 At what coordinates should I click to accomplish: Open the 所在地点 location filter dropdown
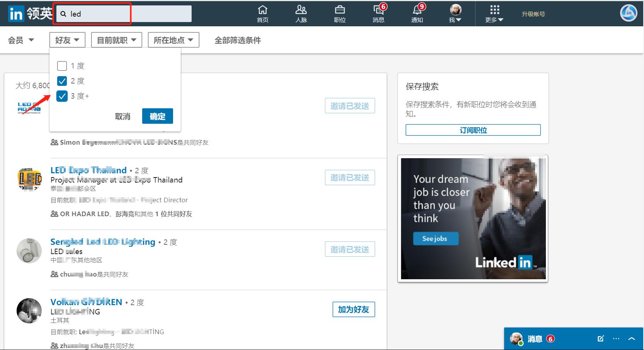[173, 39]
